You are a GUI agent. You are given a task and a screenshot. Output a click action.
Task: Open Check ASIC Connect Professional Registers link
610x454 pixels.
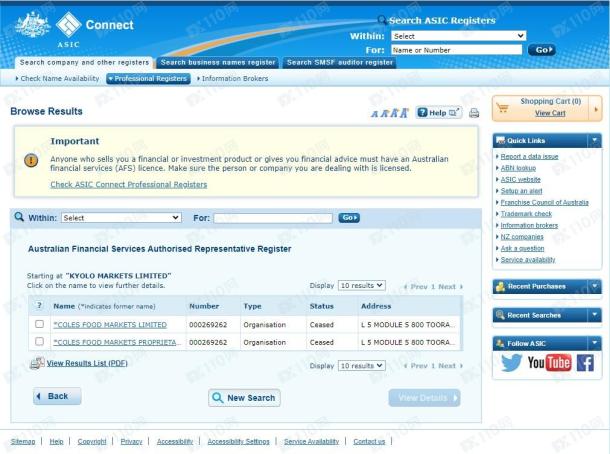pos(129,185)
